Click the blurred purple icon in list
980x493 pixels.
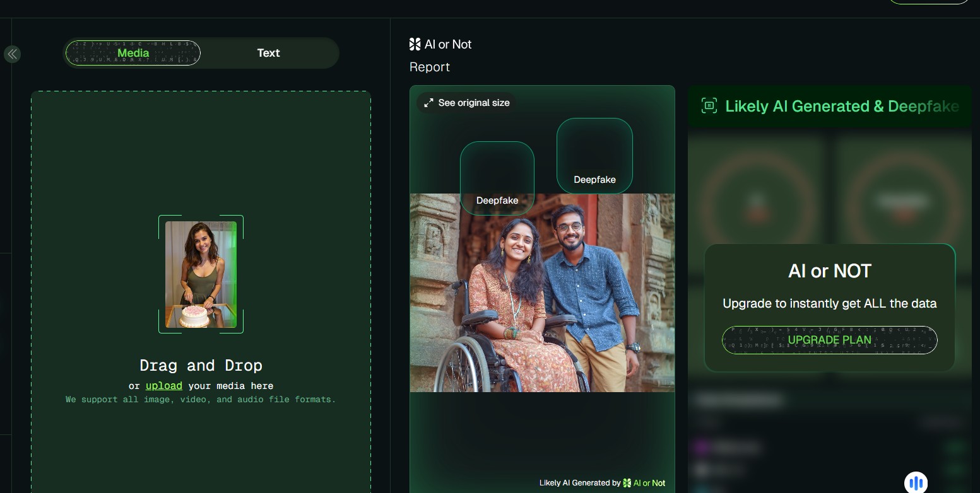pyautogui.click(x=701, y=448)
